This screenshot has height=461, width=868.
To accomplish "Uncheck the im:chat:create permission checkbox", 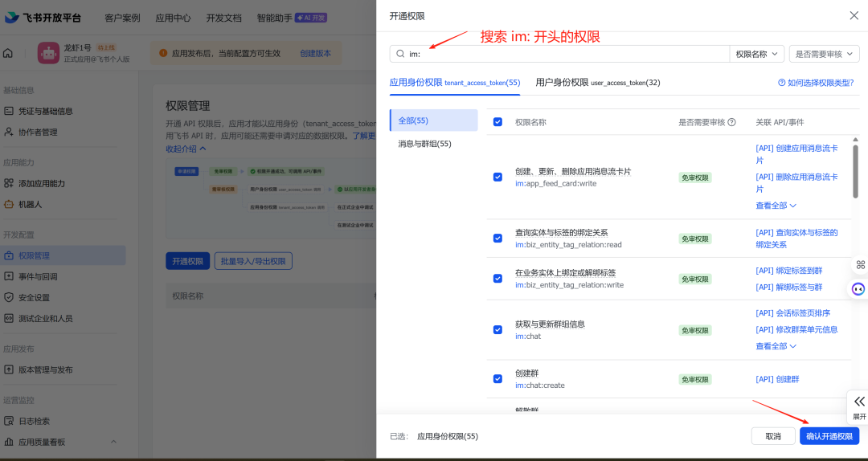I will coord(497,379).
